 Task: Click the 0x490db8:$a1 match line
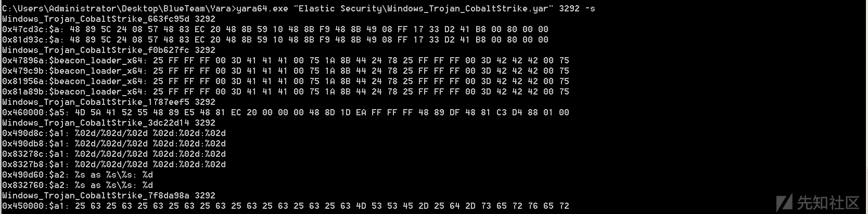coord(114,143)
